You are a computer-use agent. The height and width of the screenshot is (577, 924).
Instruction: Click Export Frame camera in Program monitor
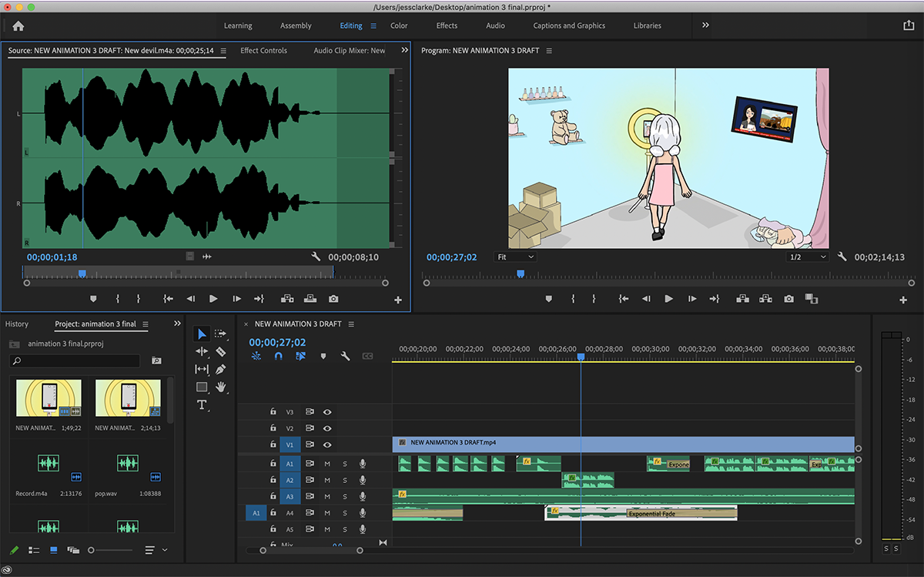tap(788, 299)
